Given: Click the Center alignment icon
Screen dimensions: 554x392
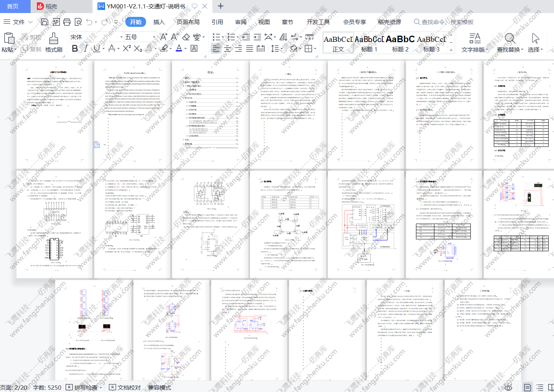Looking at the screenshot, I should pos(227,48).
